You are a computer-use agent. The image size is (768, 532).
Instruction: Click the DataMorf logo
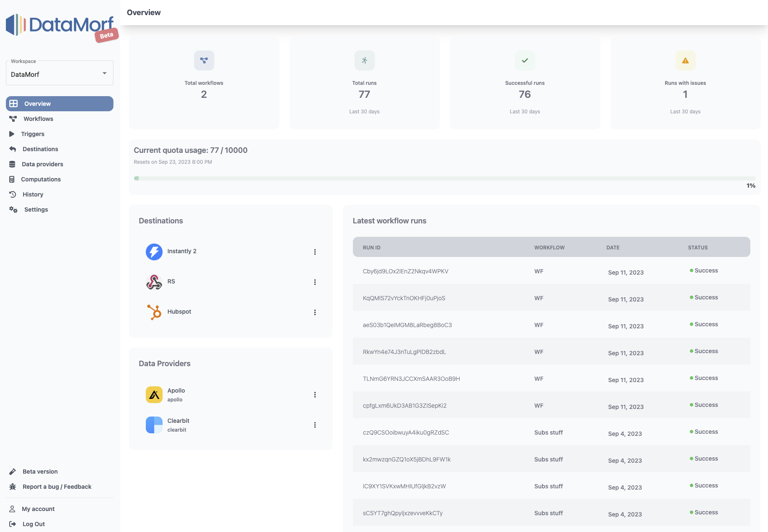point(60,25)
